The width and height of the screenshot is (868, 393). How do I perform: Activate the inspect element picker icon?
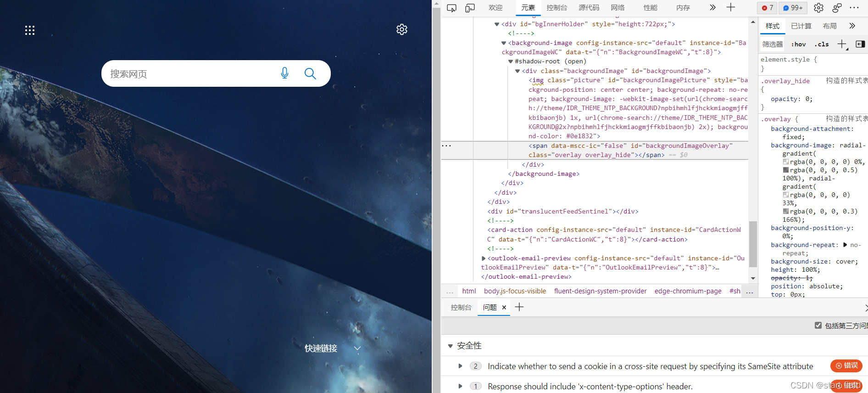coord(451,8)
